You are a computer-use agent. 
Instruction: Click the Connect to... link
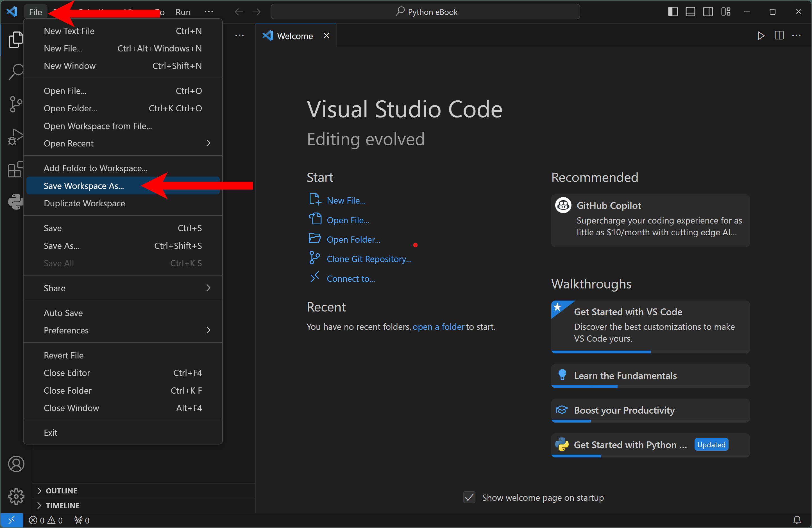tap(351, 279)
